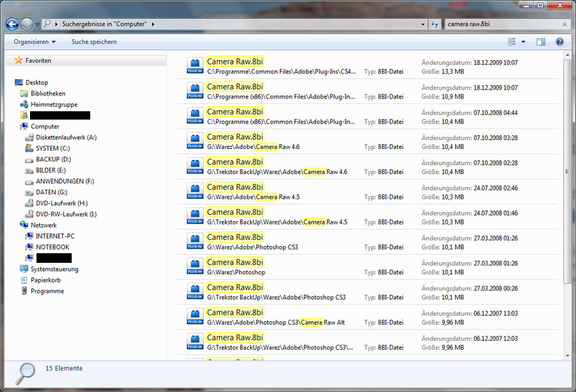Open Papierkorb
This screenshot has width=576, height=392.
(45, 280)
